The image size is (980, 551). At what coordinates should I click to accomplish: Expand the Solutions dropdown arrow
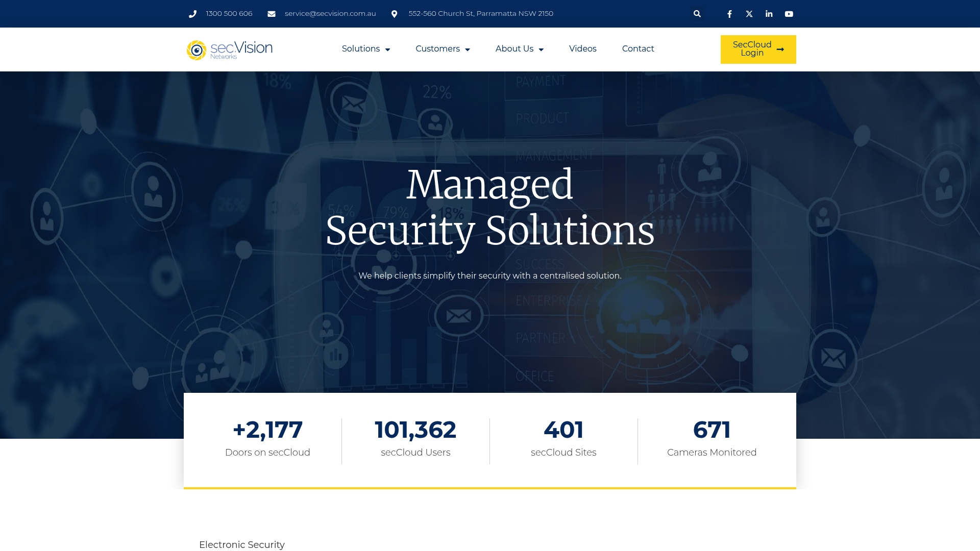point(387,49)
